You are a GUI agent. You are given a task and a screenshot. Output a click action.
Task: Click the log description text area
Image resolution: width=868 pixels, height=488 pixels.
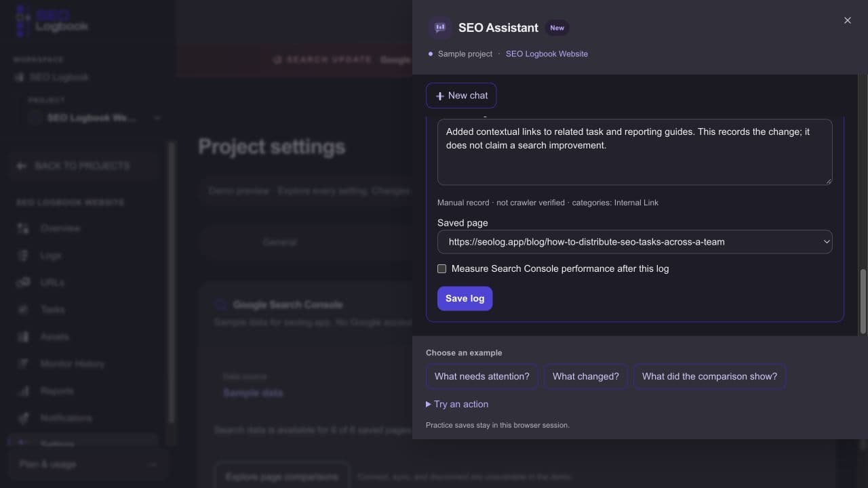pos(635,152)
